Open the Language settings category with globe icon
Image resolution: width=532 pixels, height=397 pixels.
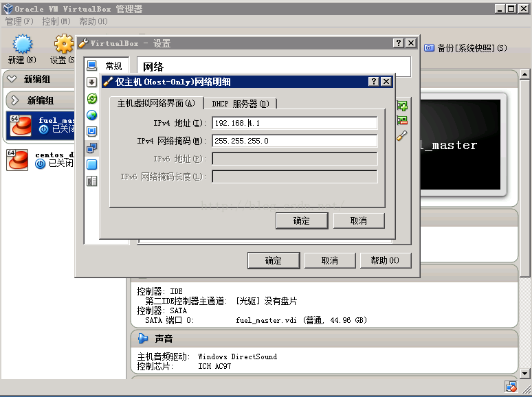pos(91,115)
